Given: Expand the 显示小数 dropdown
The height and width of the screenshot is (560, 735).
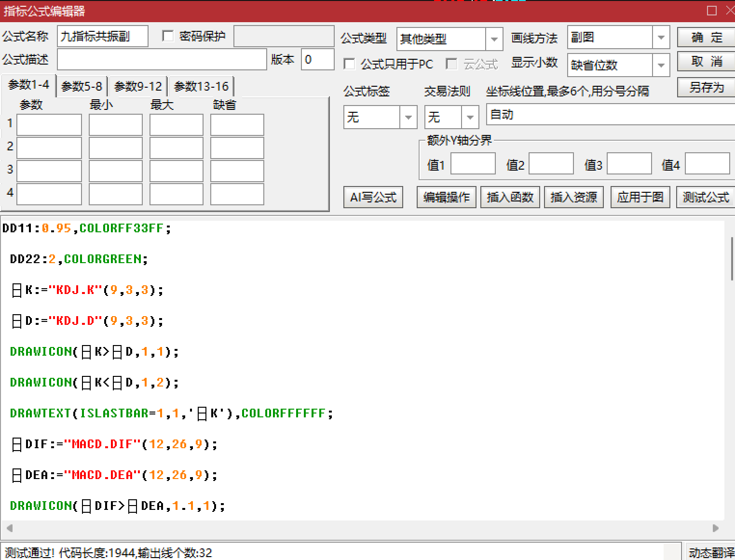Looking at the screenshot, I should (x=661, y=65).
